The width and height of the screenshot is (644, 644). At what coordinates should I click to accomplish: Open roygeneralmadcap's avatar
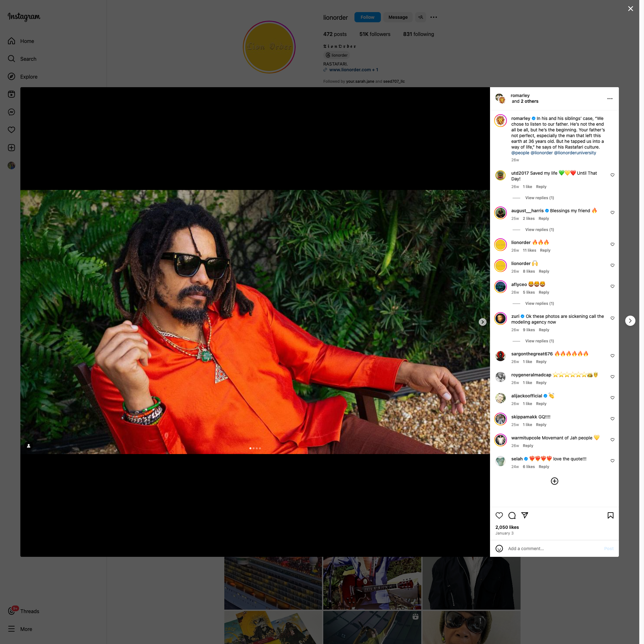click(500, 377)
